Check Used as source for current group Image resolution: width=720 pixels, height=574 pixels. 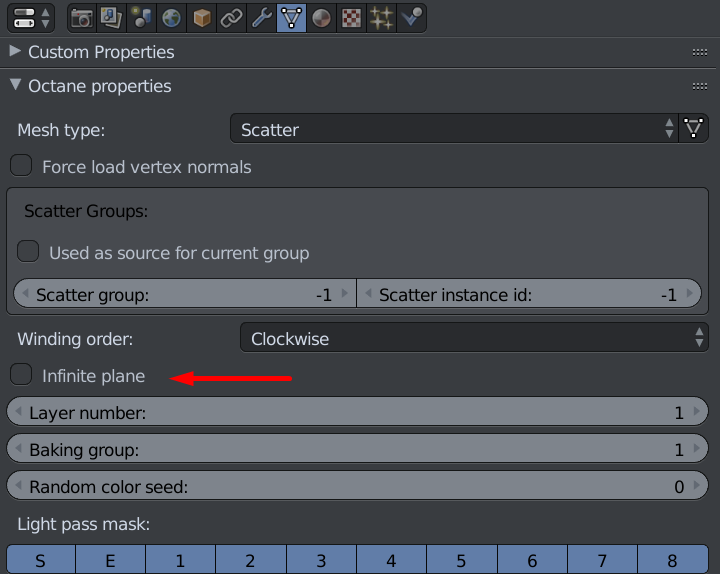(28, 252)
